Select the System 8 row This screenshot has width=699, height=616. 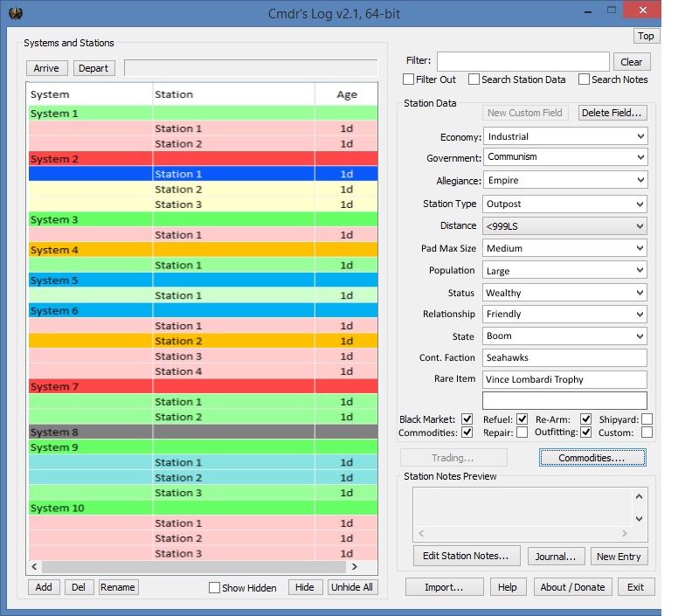[204, 432]
